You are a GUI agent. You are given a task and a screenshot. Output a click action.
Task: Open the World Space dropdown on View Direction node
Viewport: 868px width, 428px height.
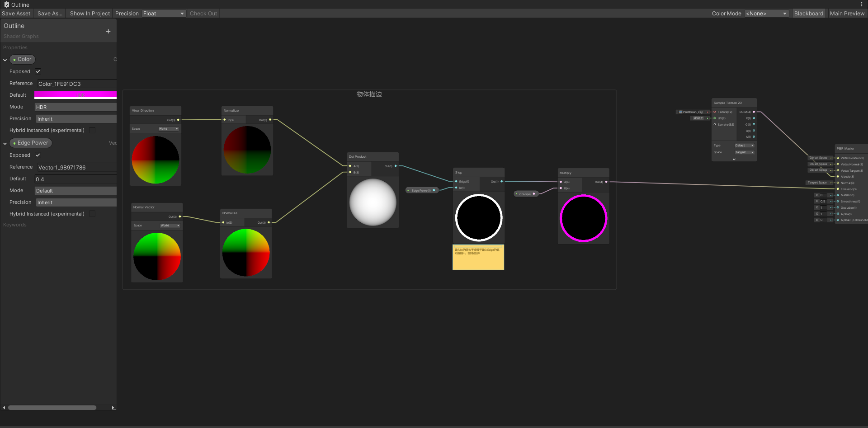168,128
